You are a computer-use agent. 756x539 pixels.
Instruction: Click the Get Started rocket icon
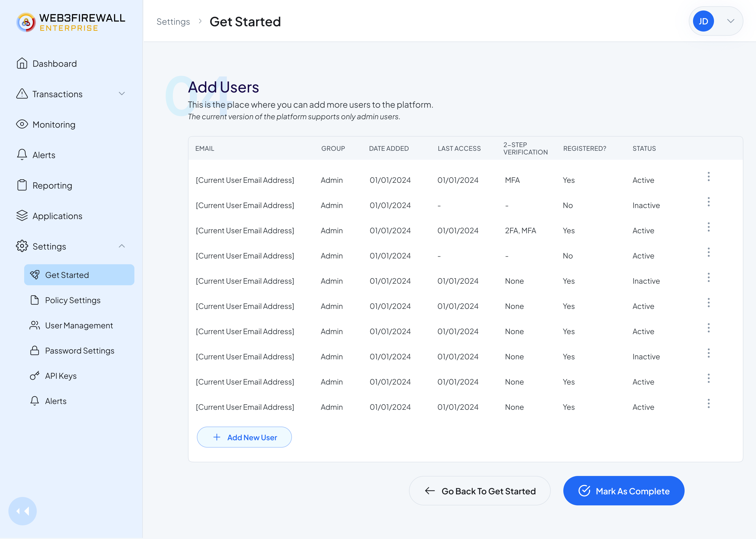click(x=35, y=275)
